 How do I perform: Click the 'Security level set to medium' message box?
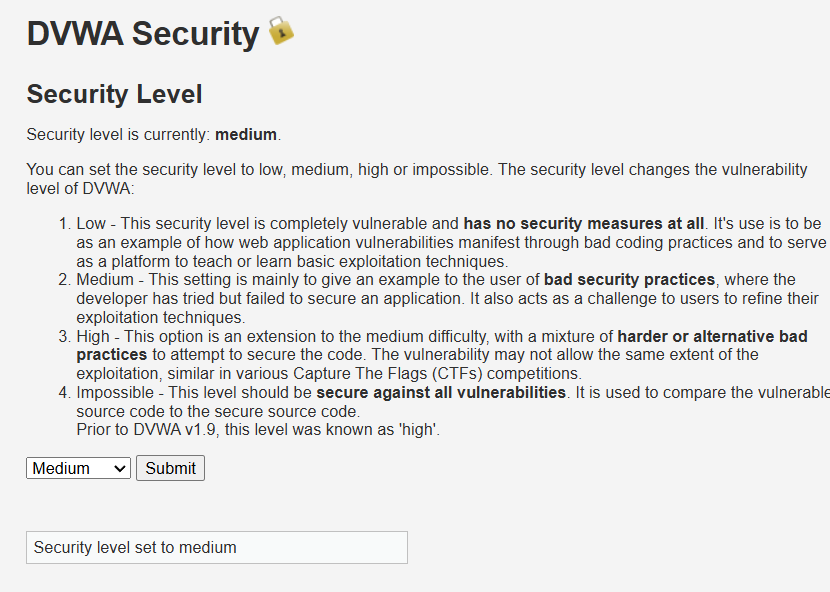click(216, 547)
